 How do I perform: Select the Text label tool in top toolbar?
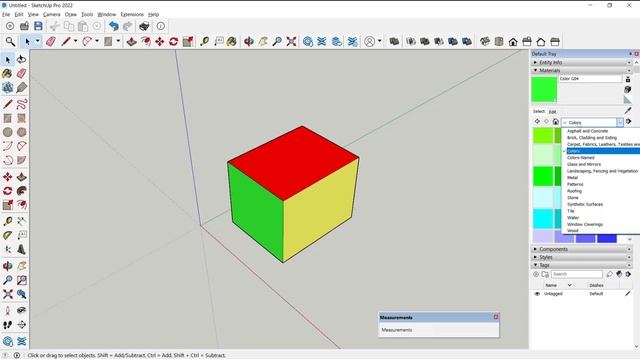tap(219, 41)
